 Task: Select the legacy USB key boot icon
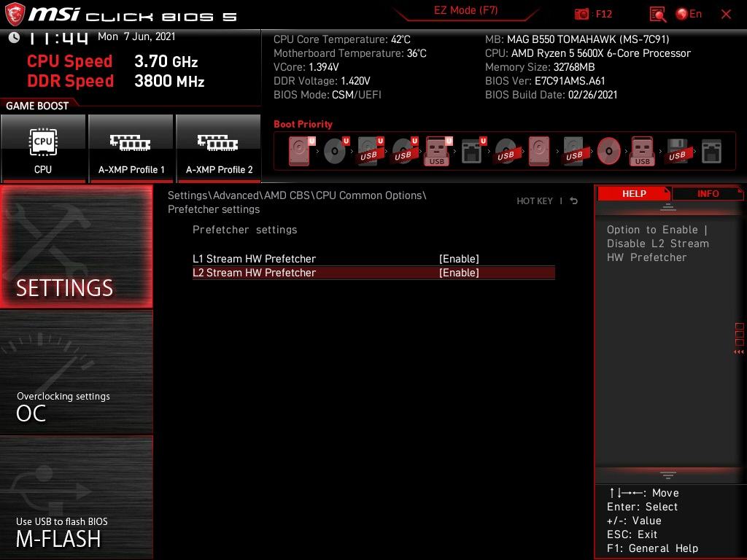pyautogui.click(x=642, y=151)
